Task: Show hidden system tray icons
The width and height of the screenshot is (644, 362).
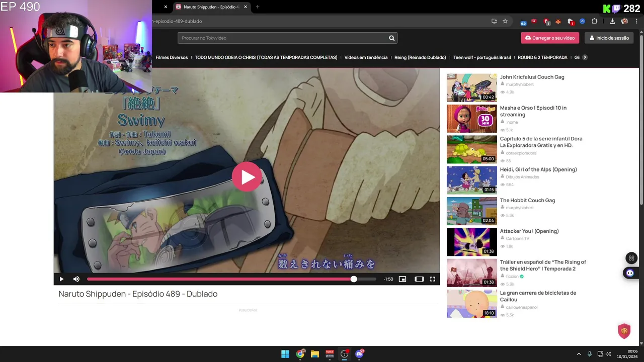Action: (x=579, y=354)
